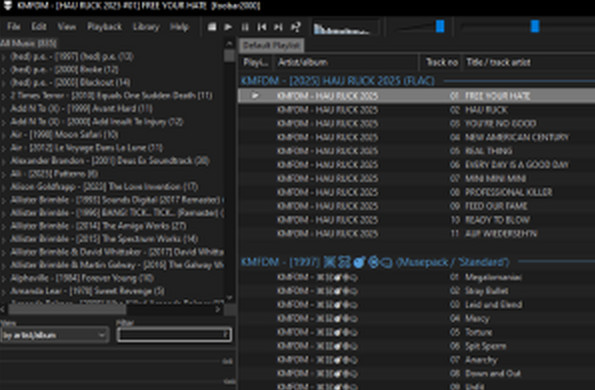Select track 08 PROFESSIONAL KILLER
This screenshot has width=595, height=390.
(x=417, y=192)
